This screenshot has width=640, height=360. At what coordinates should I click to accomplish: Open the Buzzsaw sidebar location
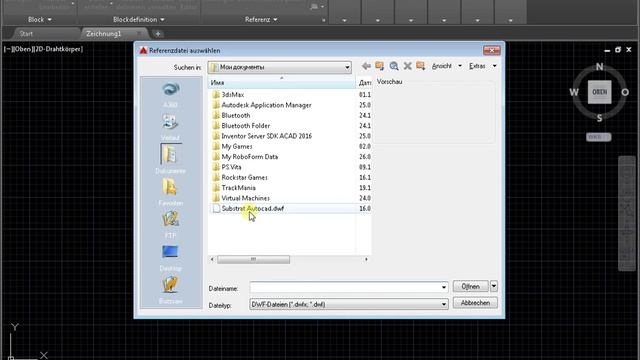pyautogui.click(x=170, y=290)
